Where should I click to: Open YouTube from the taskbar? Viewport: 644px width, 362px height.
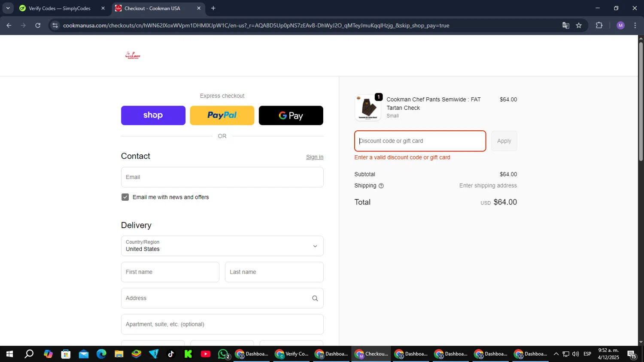[206, 354]
